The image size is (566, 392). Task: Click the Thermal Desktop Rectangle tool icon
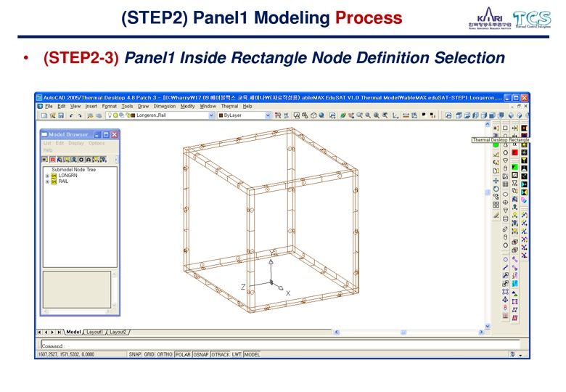(x=505, y=128)
